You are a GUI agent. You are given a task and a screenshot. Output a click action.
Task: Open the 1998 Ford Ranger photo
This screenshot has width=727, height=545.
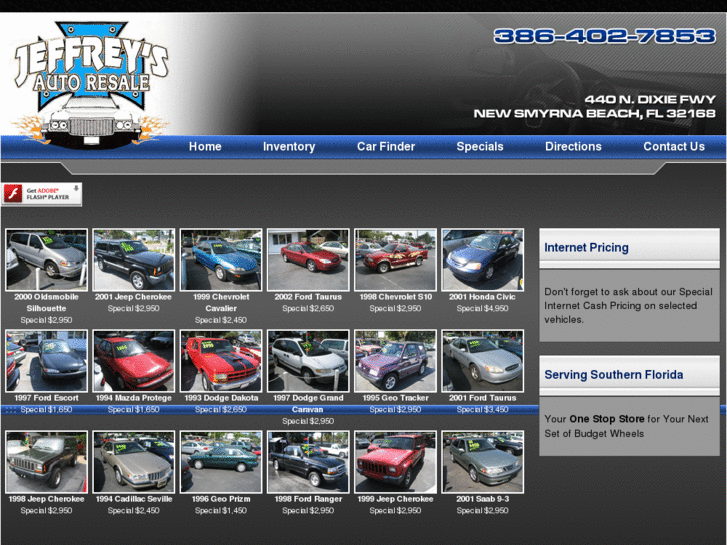click(x=308, y=462)
